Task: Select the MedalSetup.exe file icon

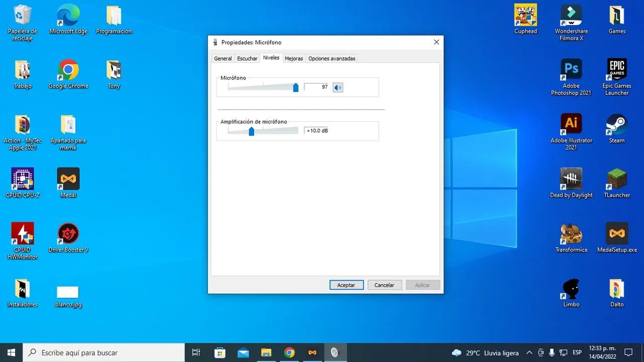Action: click(x=617, y=238)
